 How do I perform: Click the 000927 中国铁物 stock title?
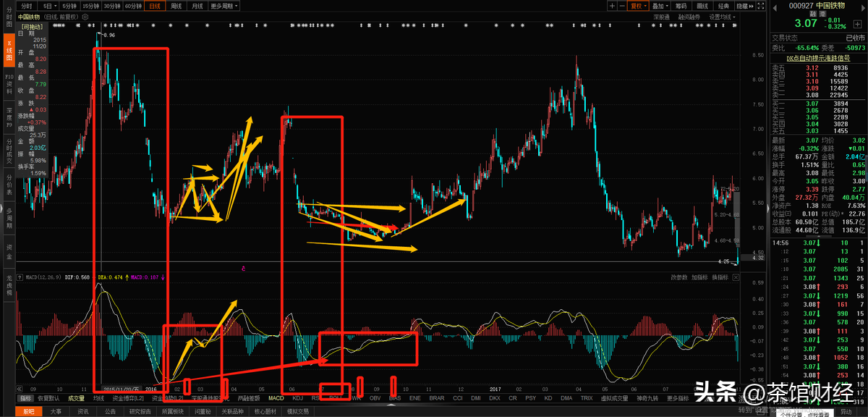pyautogui.click(x=817, y=6)
